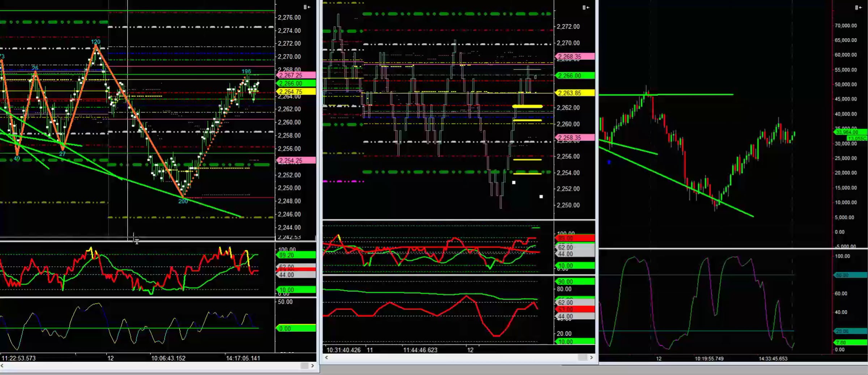
Task: Click the 11:44:46.623 time label
Action: (420, 350)
